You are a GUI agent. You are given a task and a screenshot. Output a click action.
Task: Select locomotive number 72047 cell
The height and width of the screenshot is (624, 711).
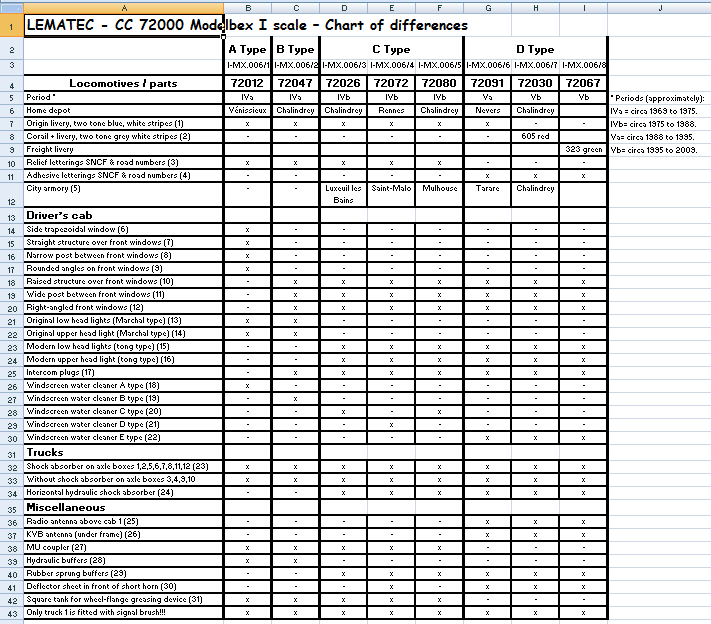click(295, 83)
